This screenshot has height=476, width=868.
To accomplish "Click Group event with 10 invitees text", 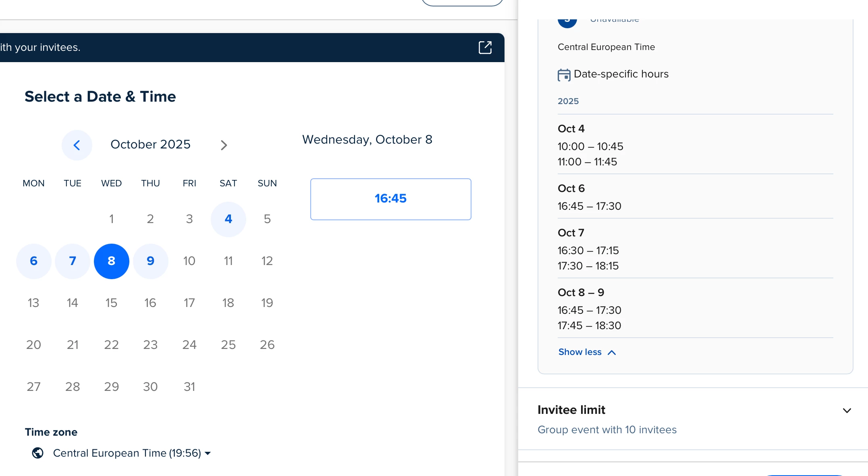I will click(607, 430).
